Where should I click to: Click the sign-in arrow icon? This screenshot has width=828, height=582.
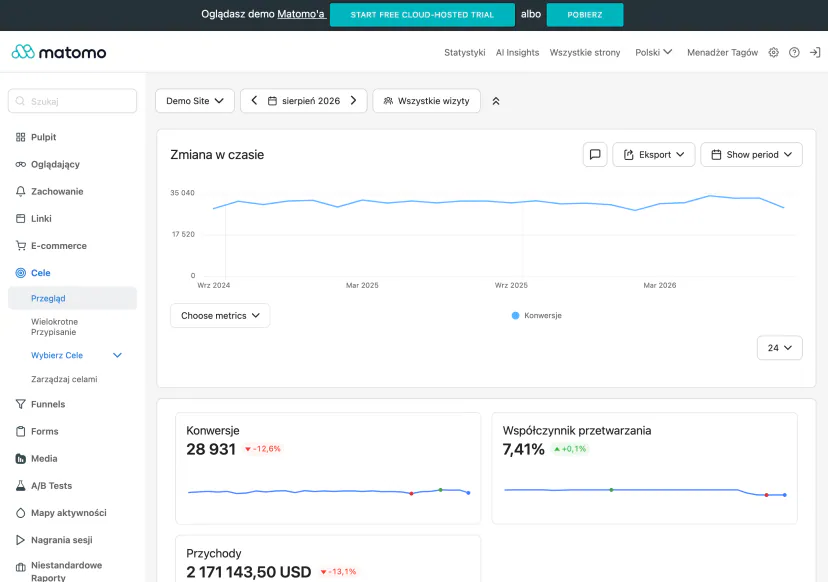815,52
